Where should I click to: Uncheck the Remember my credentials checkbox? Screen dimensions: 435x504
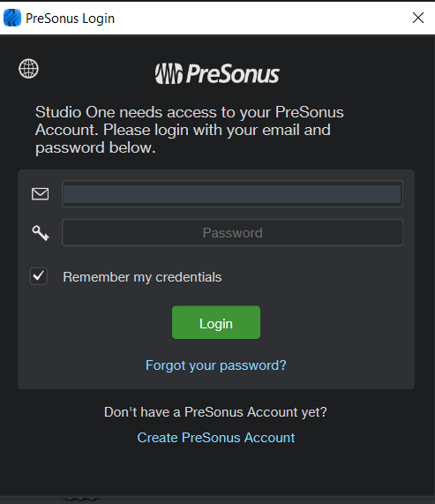(39, 276)
